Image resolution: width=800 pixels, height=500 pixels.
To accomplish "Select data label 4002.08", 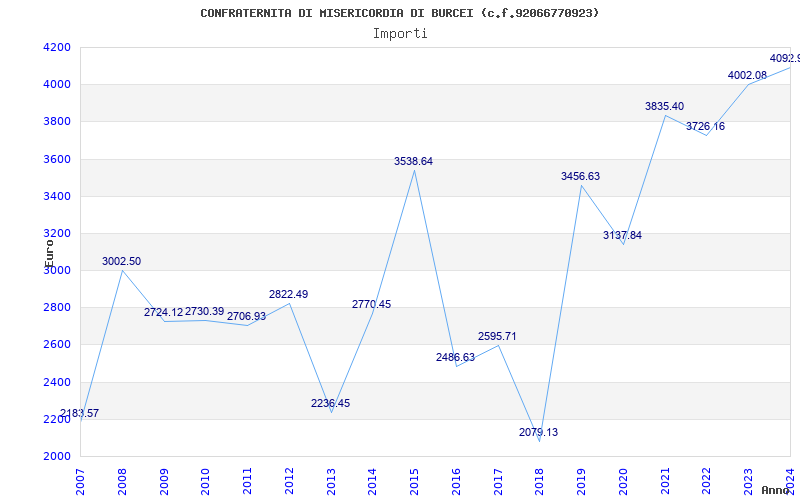I will click(x=747, y=75).
